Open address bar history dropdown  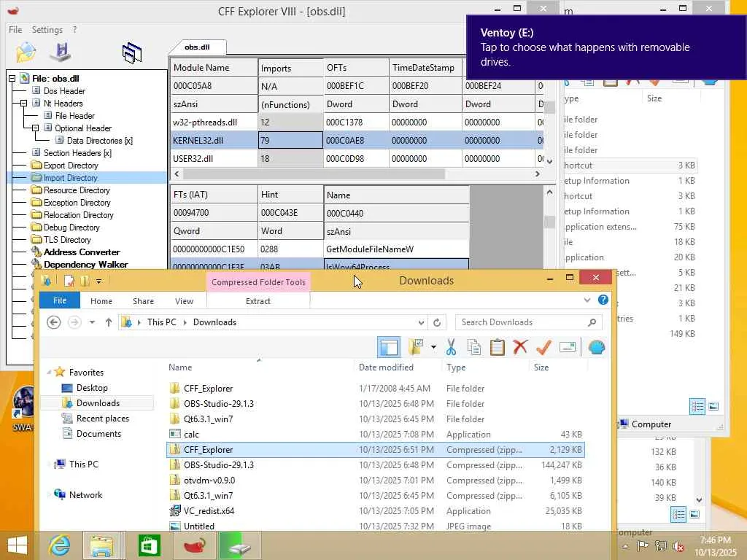tap(421, 322)
